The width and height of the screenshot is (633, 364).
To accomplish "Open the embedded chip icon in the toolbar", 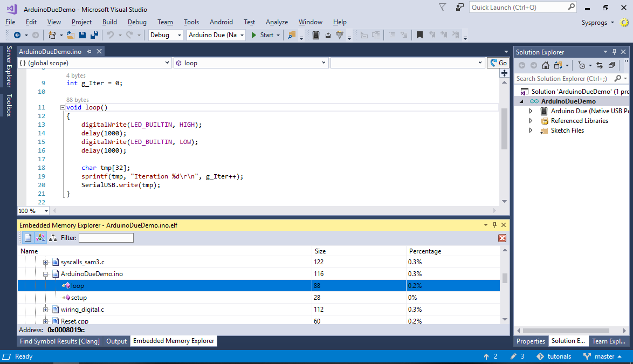I will [316, 35].
